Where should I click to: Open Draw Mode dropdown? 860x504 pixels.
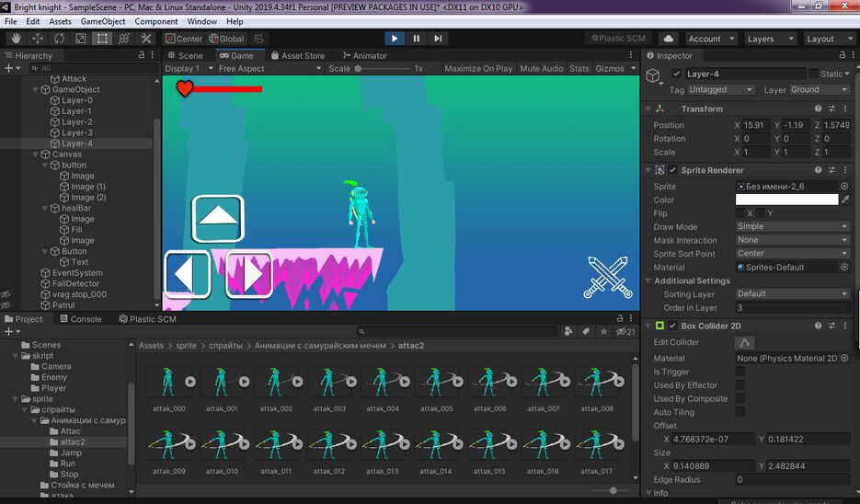[x=793, y=226]
